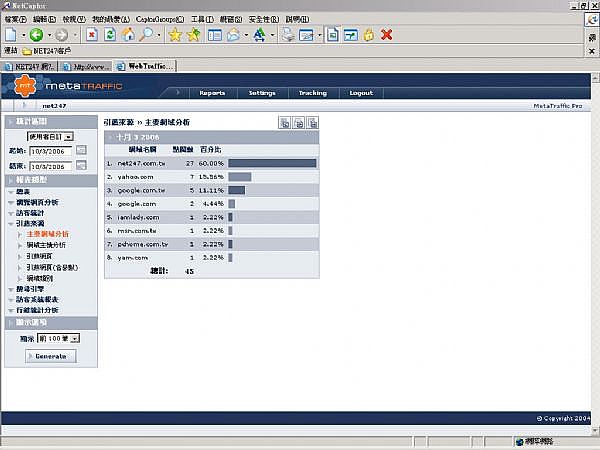Image resolution: width=600 pixels, height=450 pixels.
Task: Click the middle export icon above the report table
Action: [298, 122]
